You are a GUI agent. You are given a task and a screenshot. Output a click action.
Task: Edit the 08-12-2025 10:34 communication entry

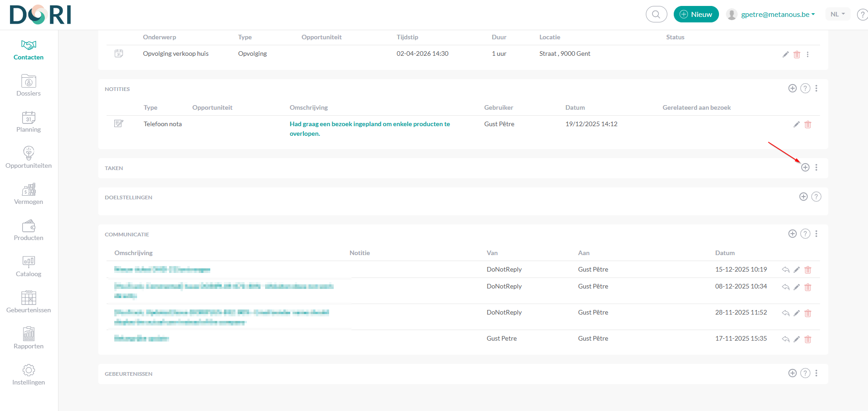click(796, 287)
